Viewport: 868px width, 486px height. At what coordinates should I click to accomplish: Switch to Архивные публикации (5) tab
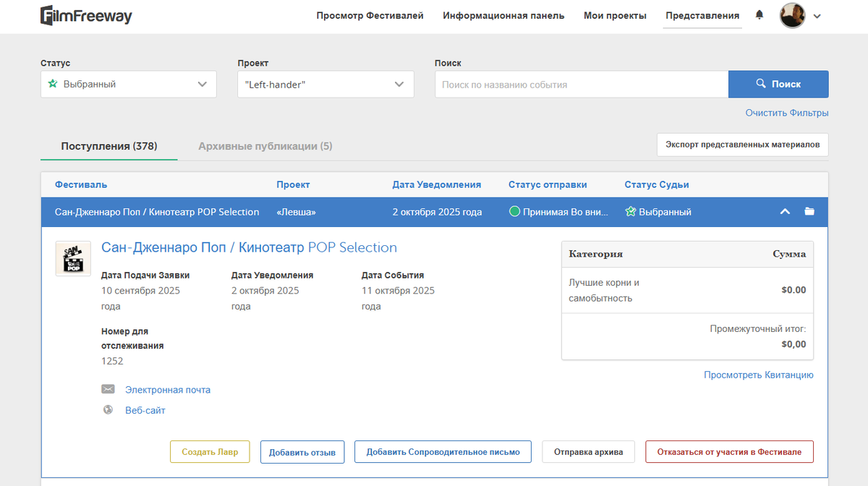point(265,146)
